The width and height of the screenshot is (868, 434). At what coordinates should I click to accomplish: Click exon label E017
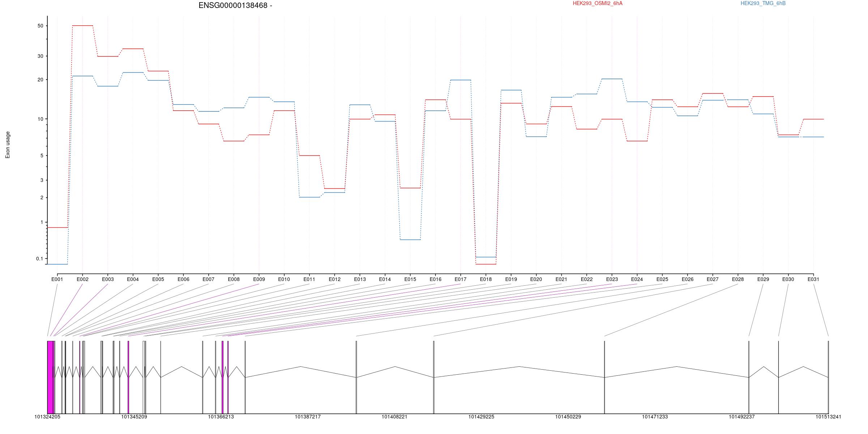(460, 279)
